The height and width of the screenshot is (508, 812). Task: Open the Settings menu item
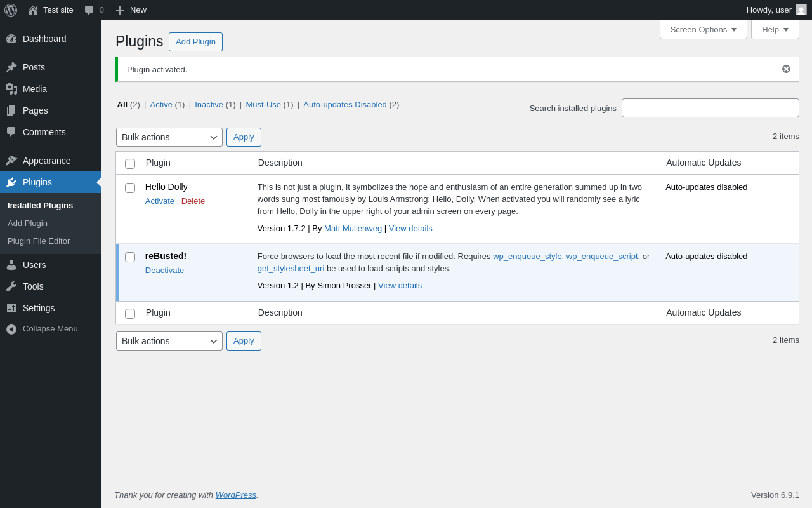tap(39, 308)
